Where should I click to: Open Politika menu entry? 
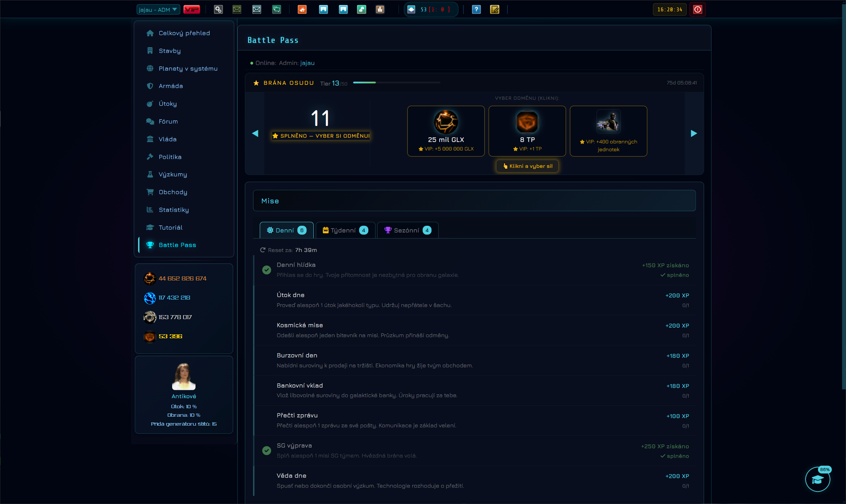click(184, 157)
